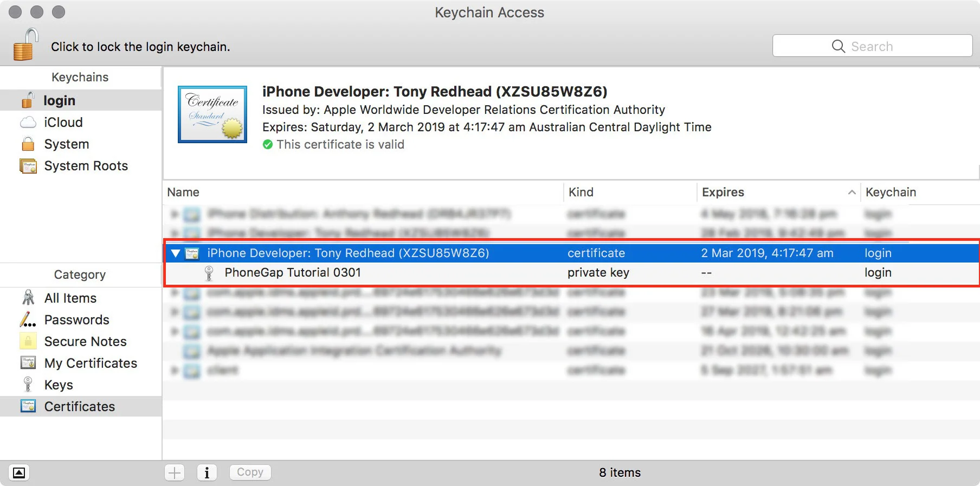980x486 pixels.
Task: Click the login keychain padlock icon
Action: click(x=28, y=100)
